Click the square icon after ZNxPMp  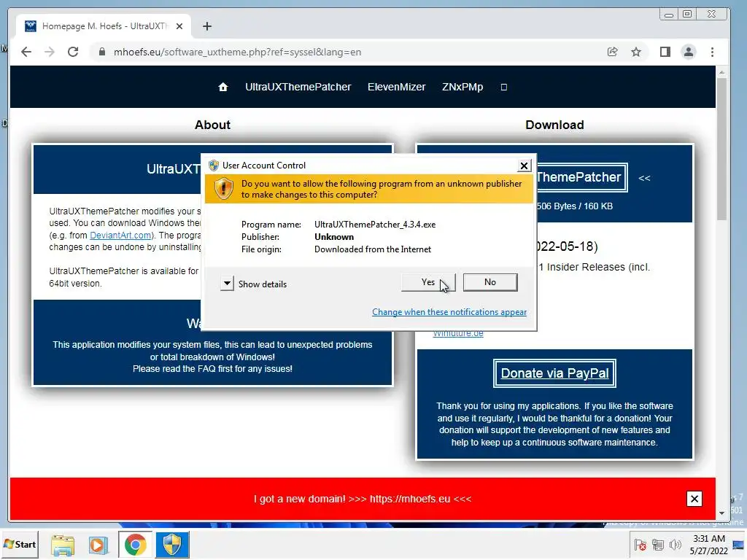[504, 87]
